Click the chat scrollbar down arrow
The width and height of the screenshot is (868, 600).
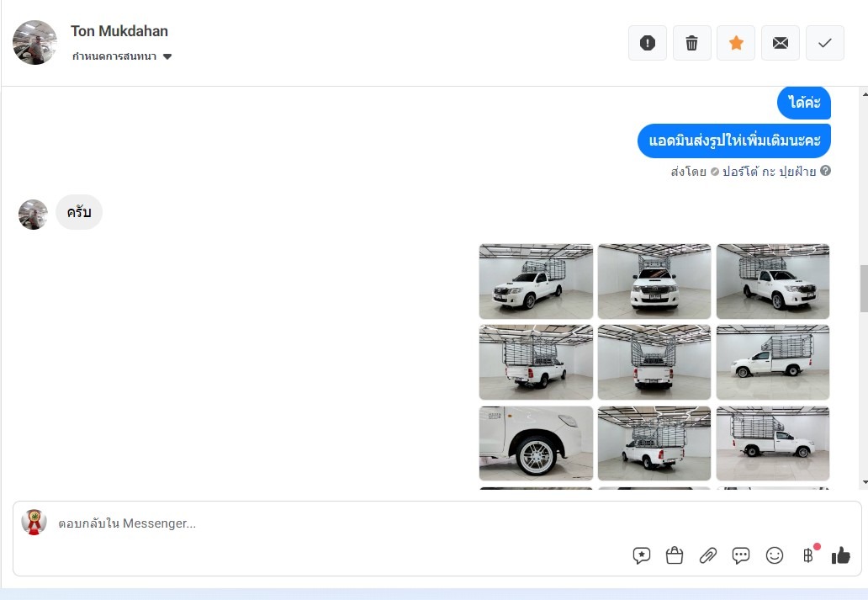pyautogui.click(x=865, y=482)
